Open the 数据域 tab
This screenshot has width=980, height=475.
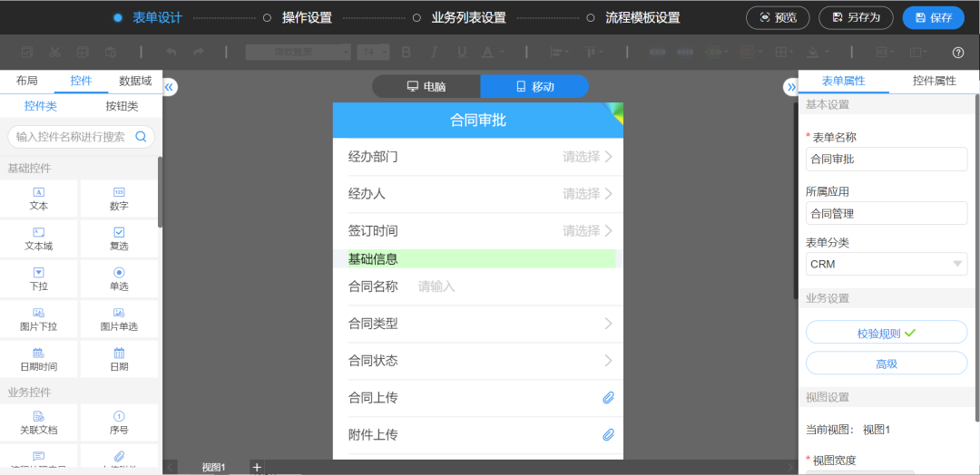[134, 81]
